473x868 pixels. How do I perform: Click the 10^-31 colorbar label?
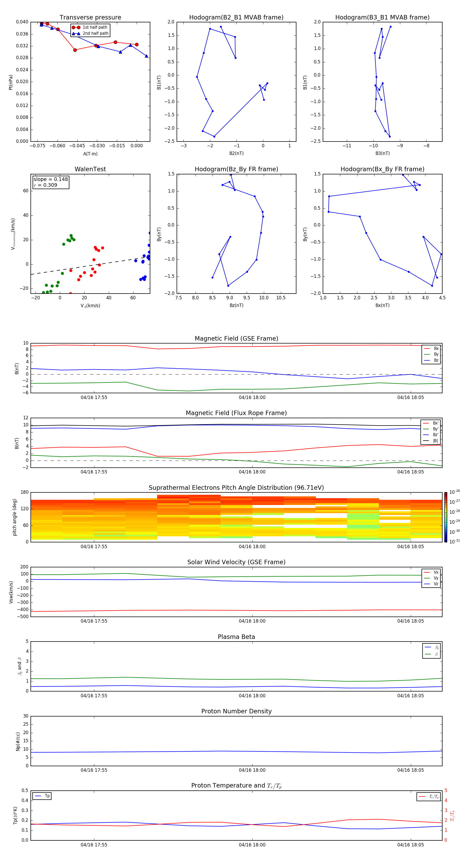pos(455,542)
